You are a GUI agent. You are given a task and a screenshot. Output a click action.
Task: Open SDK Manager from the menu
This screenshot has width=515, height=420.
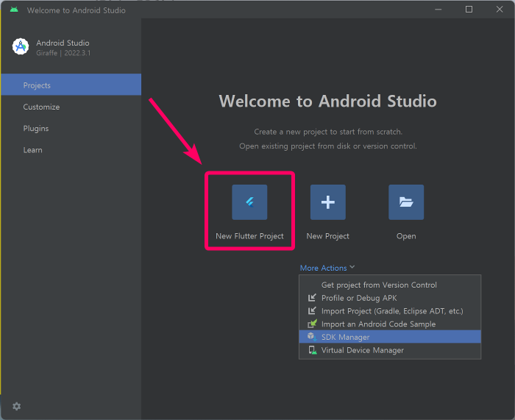tap(390, 337)
